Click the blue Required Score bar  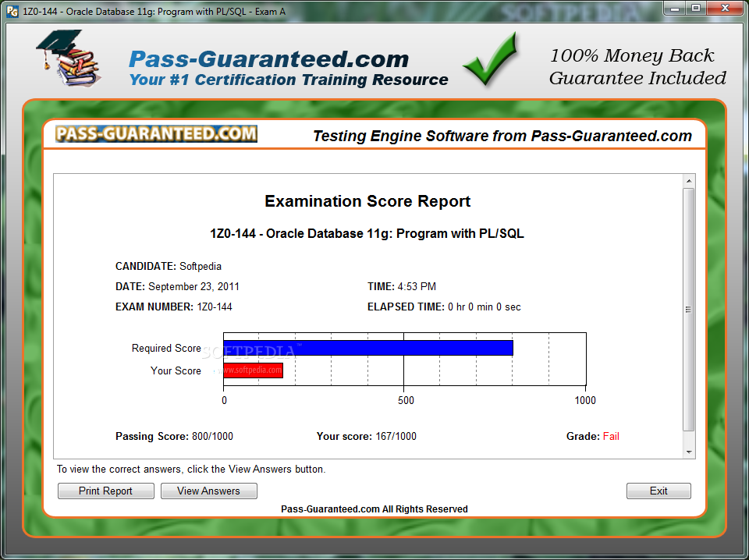coord(368,348)
